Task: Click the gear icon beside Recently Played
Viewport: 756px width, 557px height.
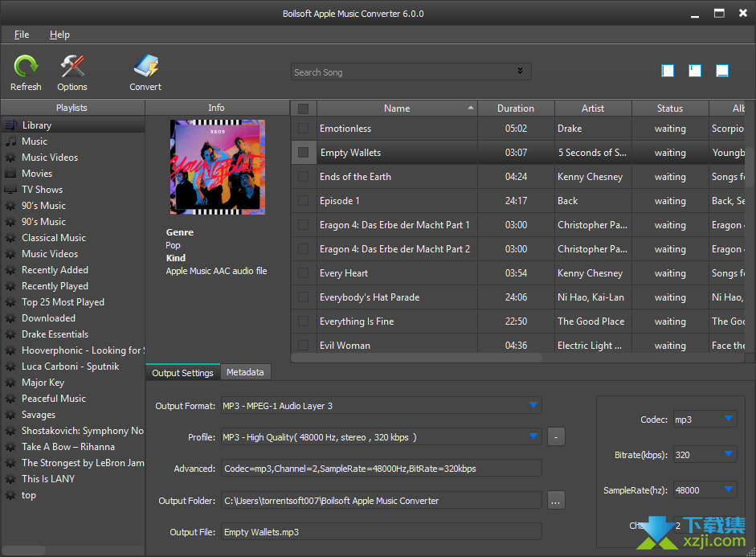Action: (x=10, y=286)
